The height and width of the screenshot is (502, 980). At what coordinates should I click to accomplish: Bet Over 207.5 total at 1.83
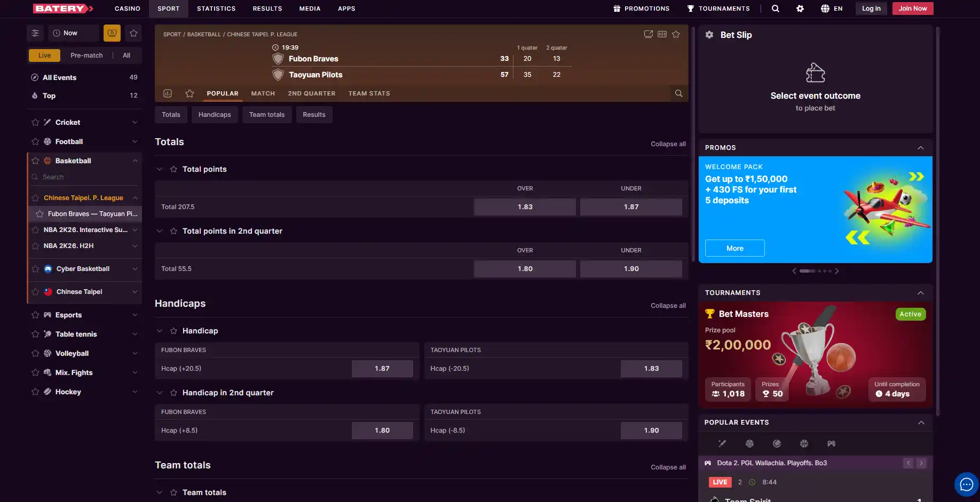tap(525, 207)
